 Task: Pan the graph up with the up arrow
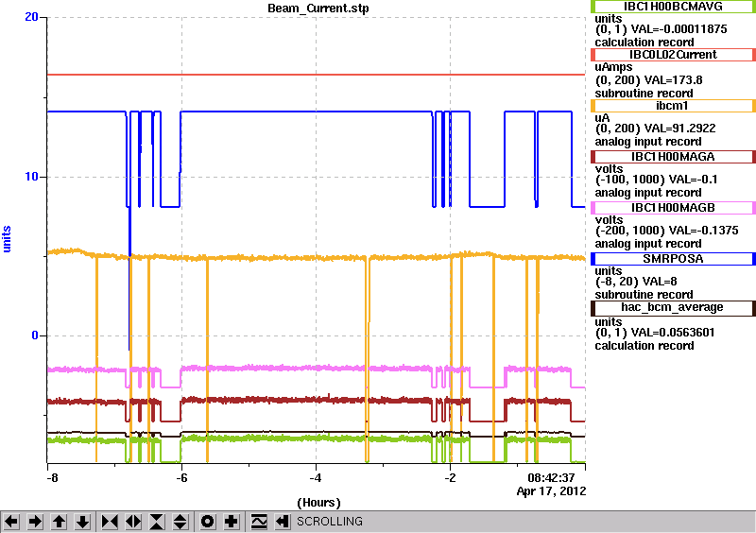point(60,522)
